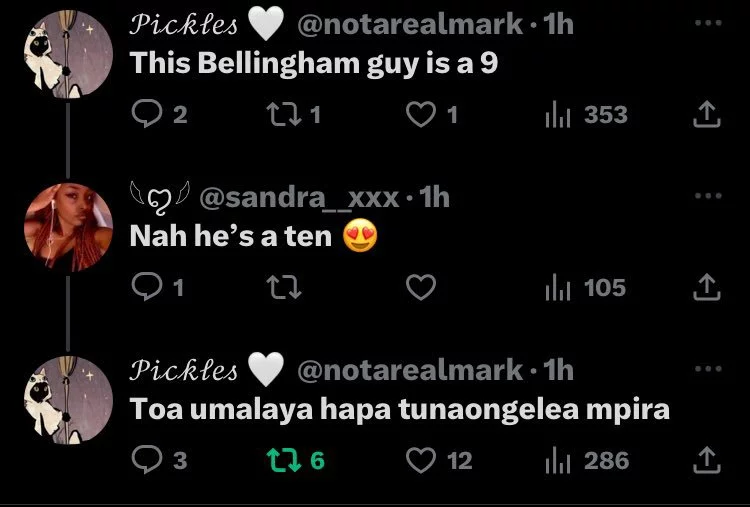
Task: Open more options on first Pickles tweet
Action: [707, 23]
